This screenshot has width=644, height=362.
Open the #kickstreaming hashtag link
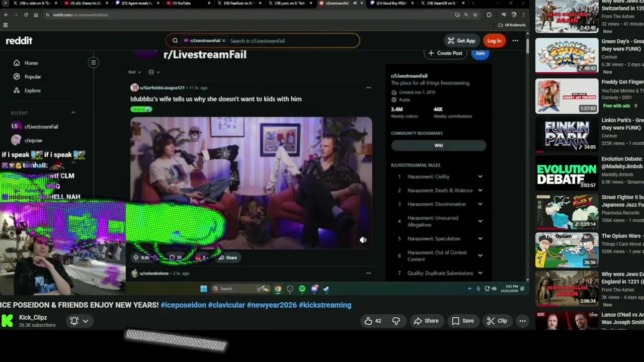(x=325, y=305)
